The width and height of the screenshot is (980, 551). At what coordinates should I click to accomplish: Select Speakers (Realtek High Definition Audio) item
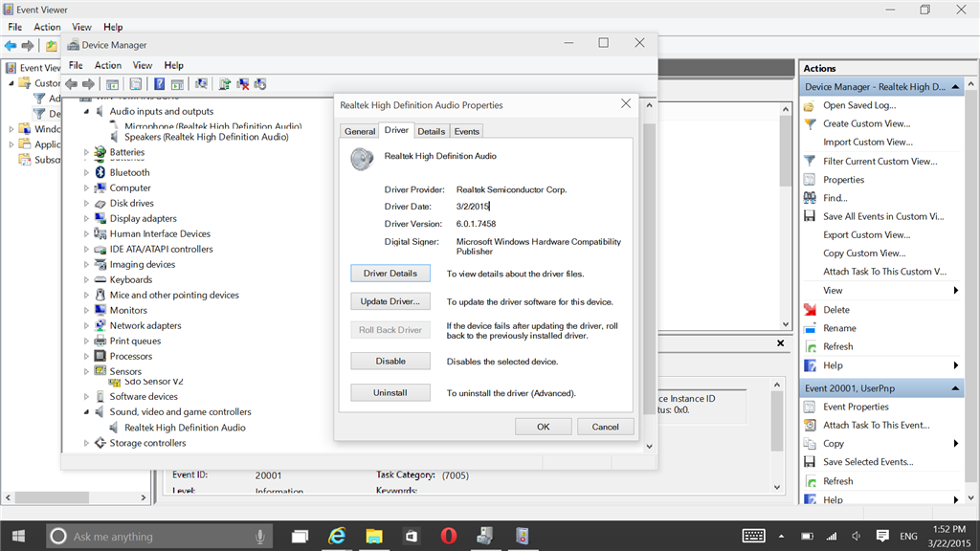tap(207, 137)
